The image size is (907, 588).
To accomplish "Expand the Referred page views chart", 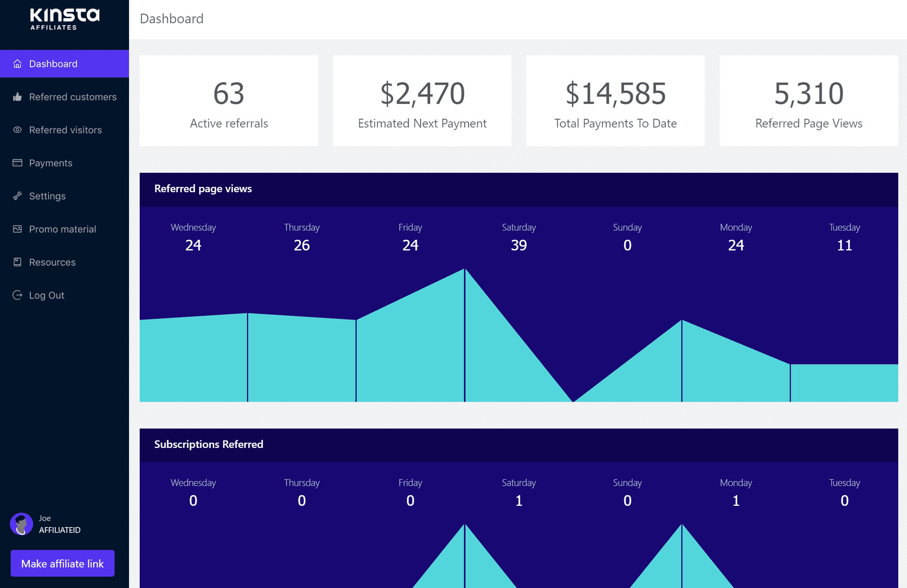I will tap(203, 189).
